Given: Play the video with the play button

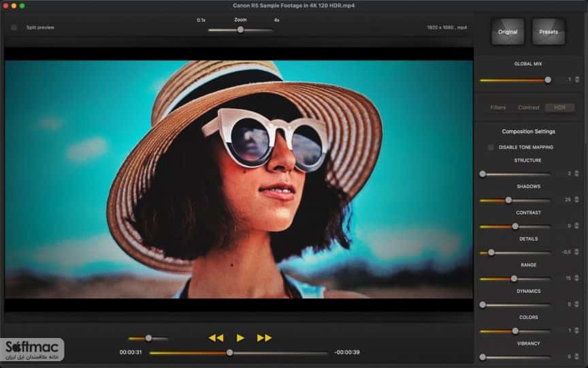Looking at the screenshot, I should 240,338.
